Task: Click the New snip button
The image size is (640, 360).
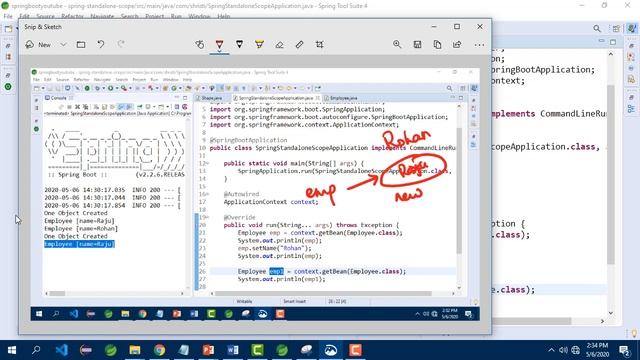Action: 38,44
